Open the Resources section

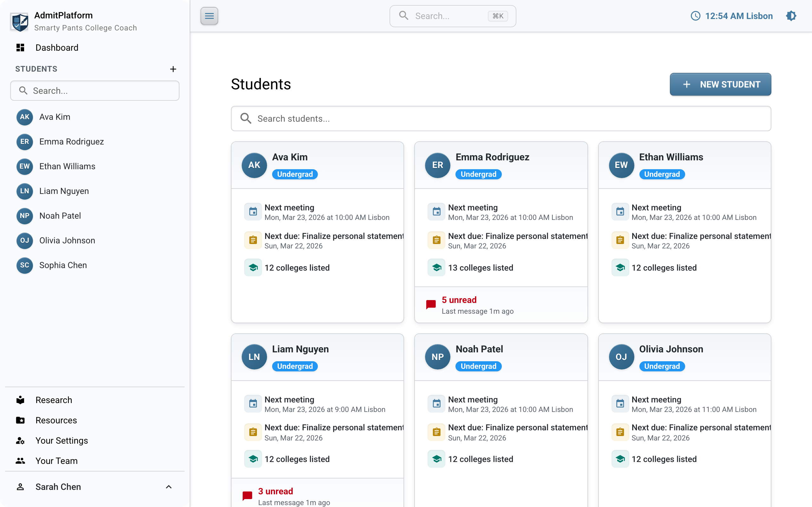(56, 420)
